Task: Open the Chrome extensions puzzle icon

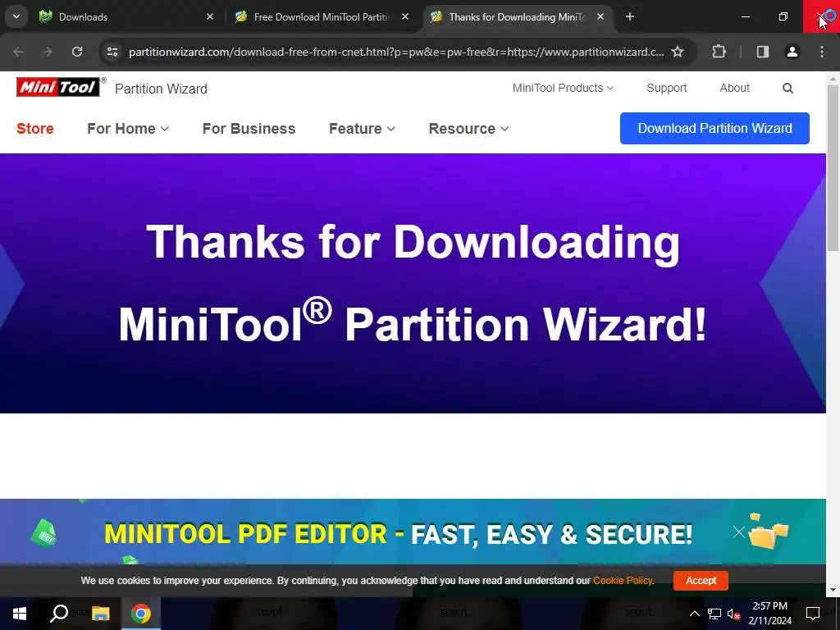Action: [719, 52]
